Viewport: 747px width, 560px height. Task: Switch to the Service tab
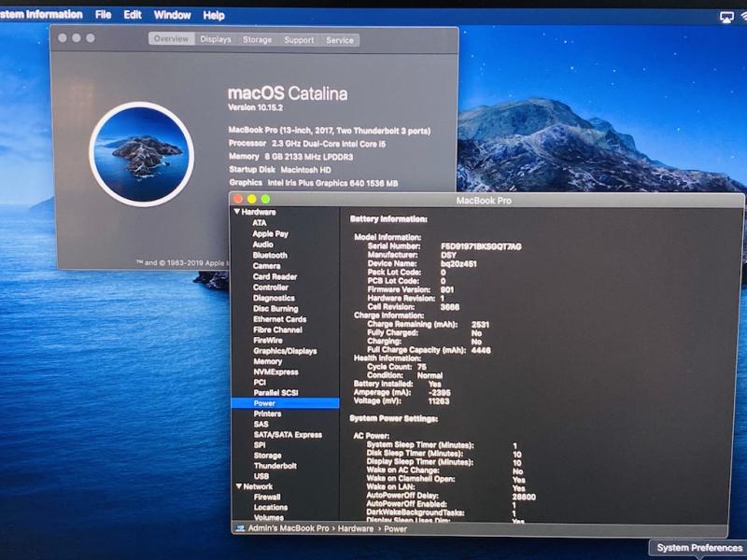340,40
